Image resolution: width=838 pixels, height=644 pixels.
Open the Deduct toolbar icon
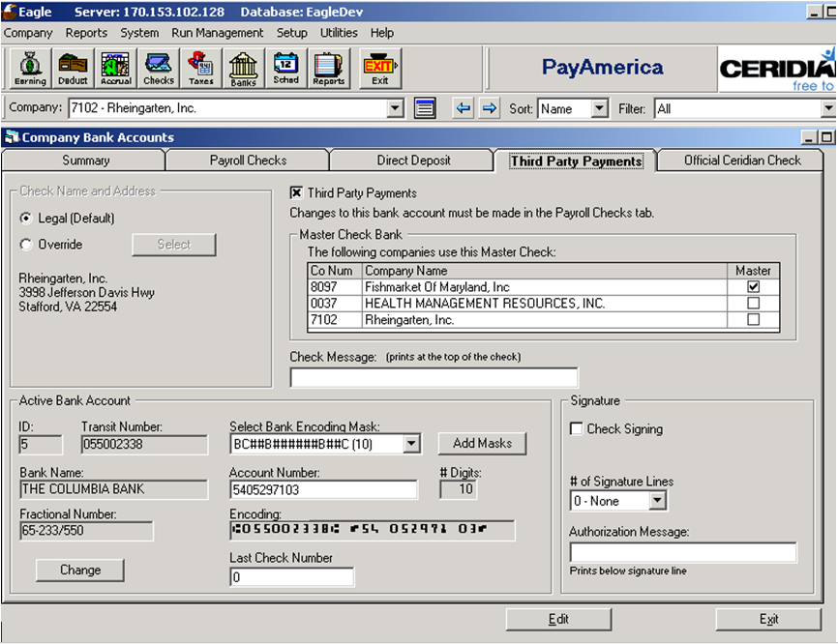click(x=73, y=69)
